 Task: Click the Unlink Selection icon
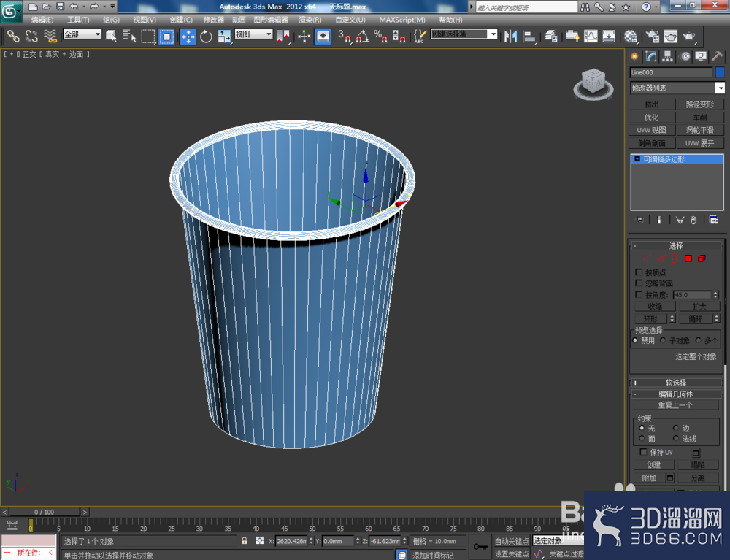[x=31, y=36]
